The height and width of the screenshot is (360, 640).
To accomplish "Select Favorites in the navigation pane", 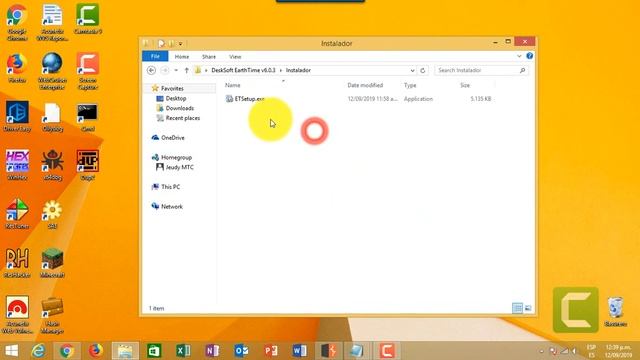I will [172, 88].
